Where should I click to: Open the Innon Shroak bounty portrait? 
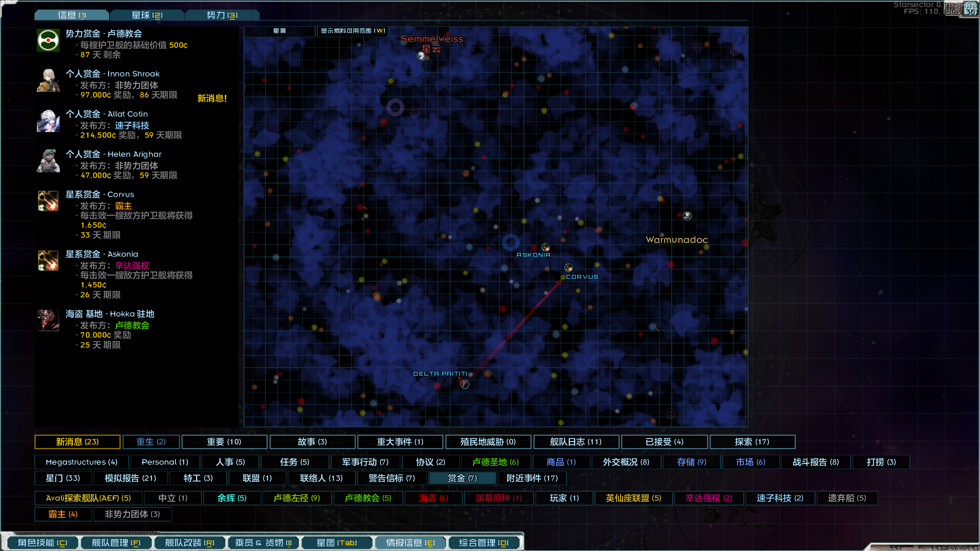tap(48, 80)
